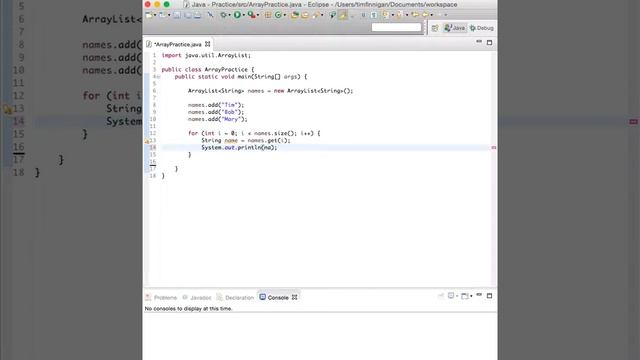Viewport: 640px width, 360px height.
Task: Maximize the Console panel
Action: click(x=489, y=296)
